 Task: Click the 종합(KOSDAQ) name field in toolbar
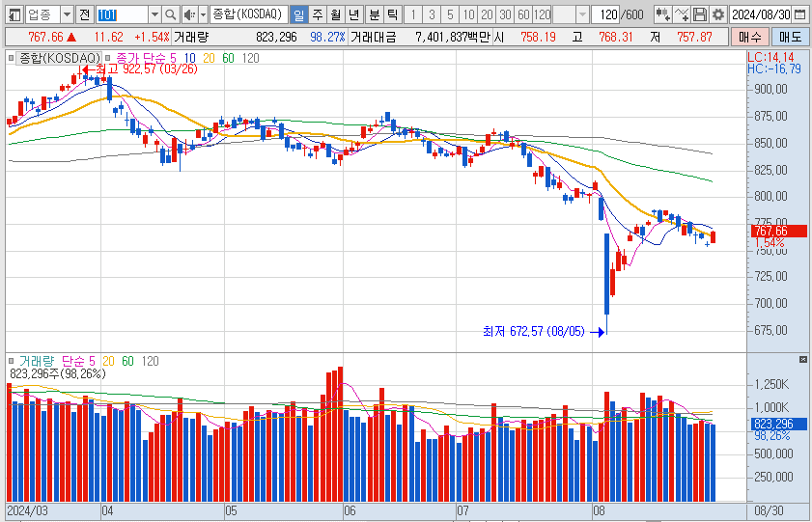tap(248, 14)
